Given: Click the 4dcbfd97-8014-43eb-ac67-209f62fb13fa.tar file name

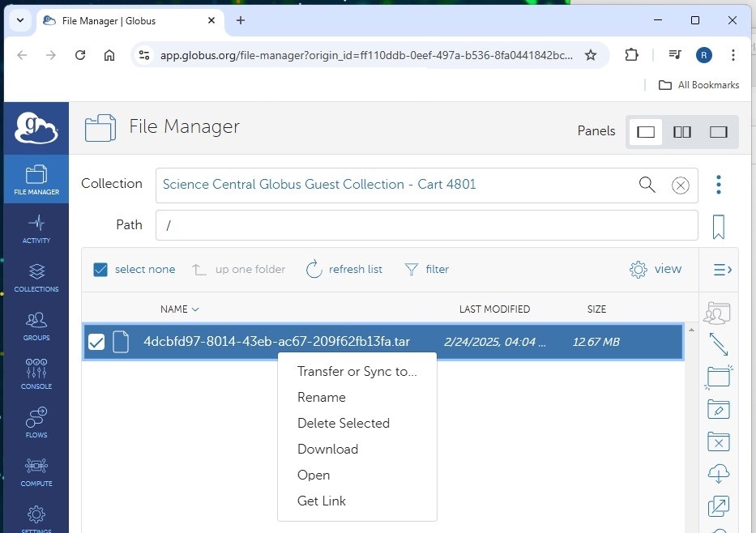Looking at the screenshot, I should click(x=277, y=342).
